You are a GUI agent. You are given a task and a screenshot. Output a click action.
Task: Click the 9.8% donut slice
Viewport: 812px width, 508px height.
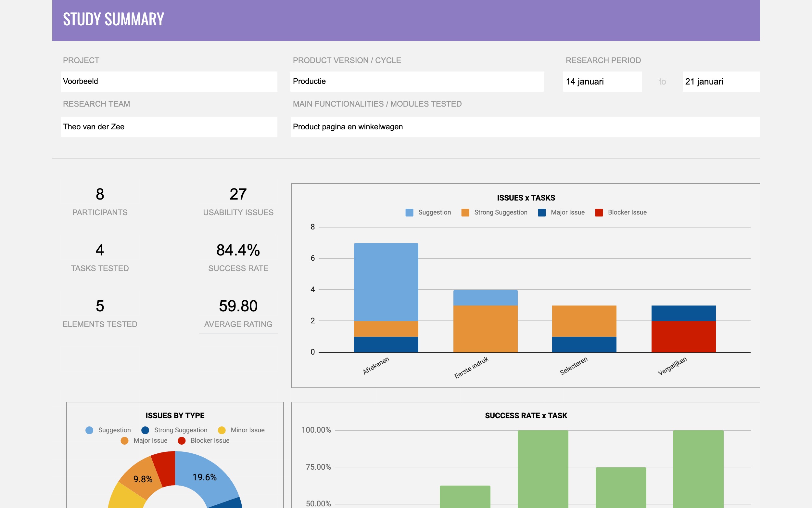pos(143,479)
